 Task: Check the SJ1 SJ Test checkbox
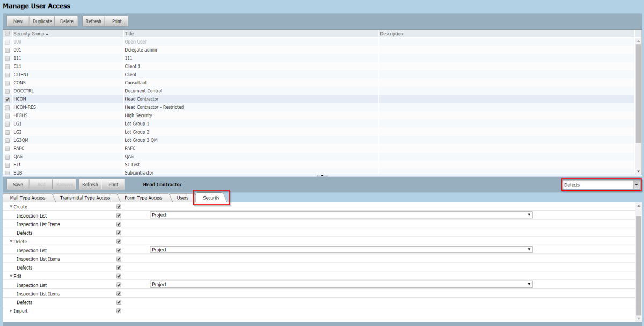click(8, 165)
